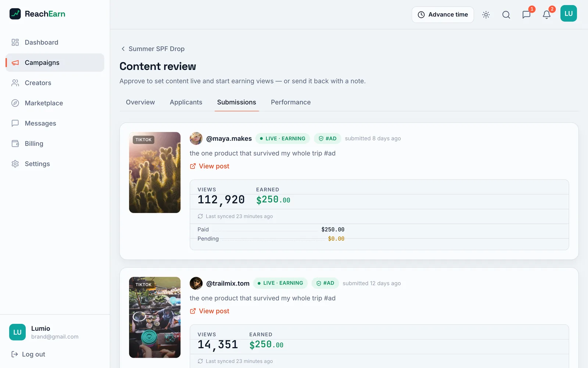
Task: Click the Paid $250.00 amount
Action: pos(333,230)
